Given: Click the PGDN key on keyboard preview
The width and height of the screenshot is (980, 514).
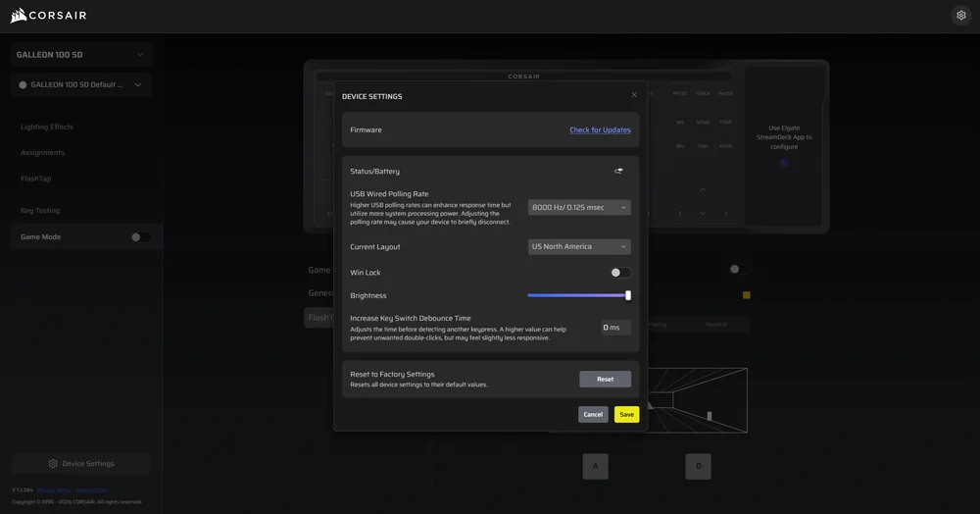Looking at the screenshot, I should 725,146.
